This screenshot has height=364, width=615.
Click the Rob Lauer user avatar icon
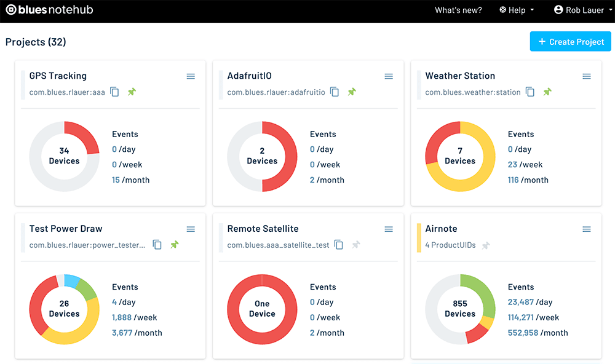[558, 10]
